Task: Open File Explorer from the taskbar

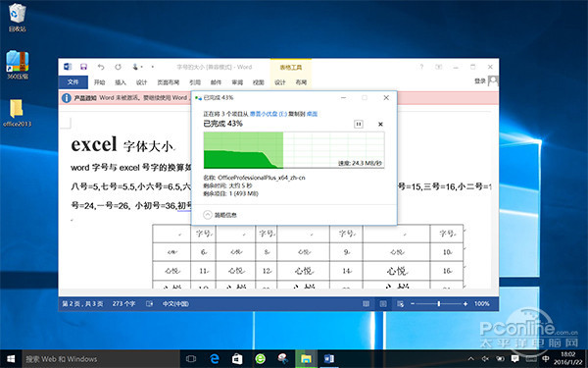Action: point(306,358)
